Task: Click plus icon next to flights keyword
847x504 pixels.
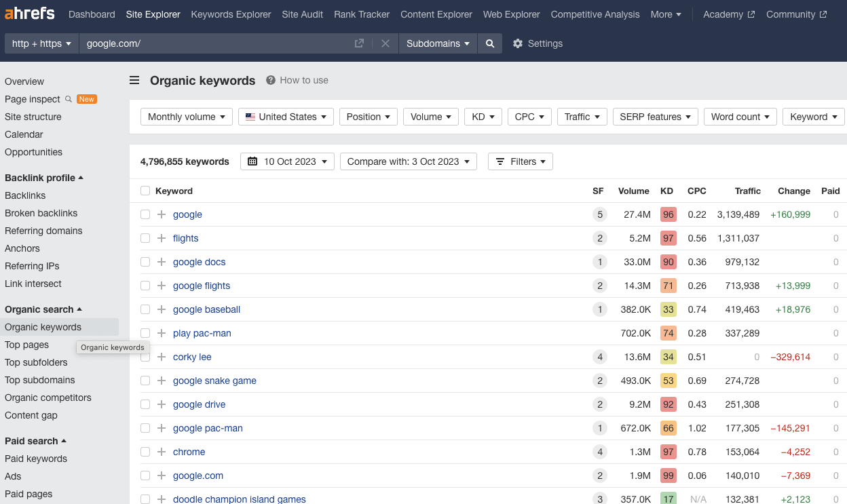Action: [162, 238]
